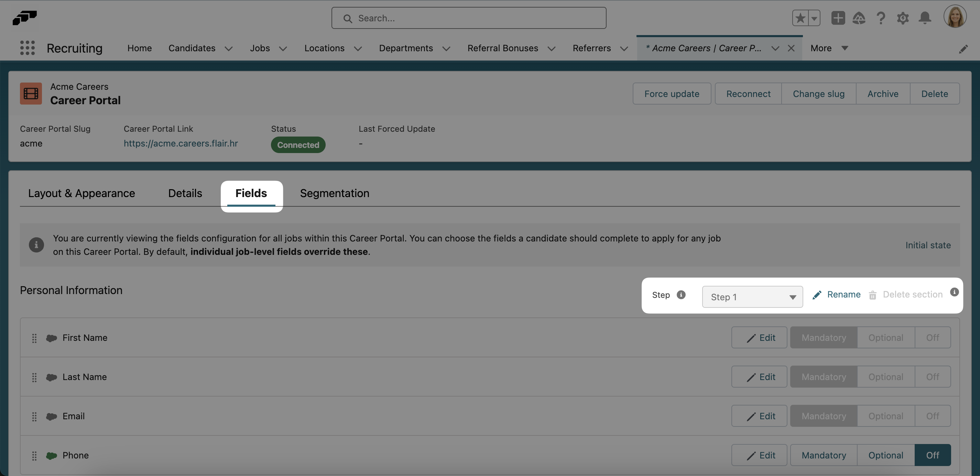Image resolution: width=980 pixels, height=476 pixels.
Task: Open the app launcher grid icon
Action: click(27, 48)
